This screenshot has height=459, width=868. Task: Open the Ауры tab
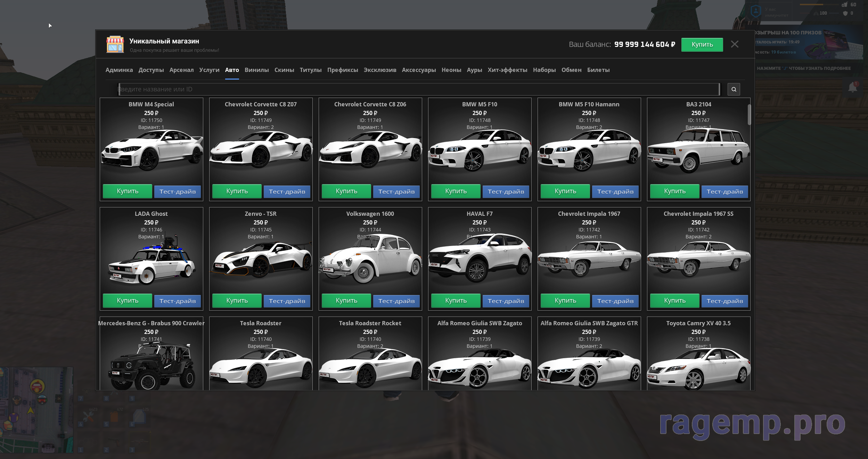coord(474,70)
